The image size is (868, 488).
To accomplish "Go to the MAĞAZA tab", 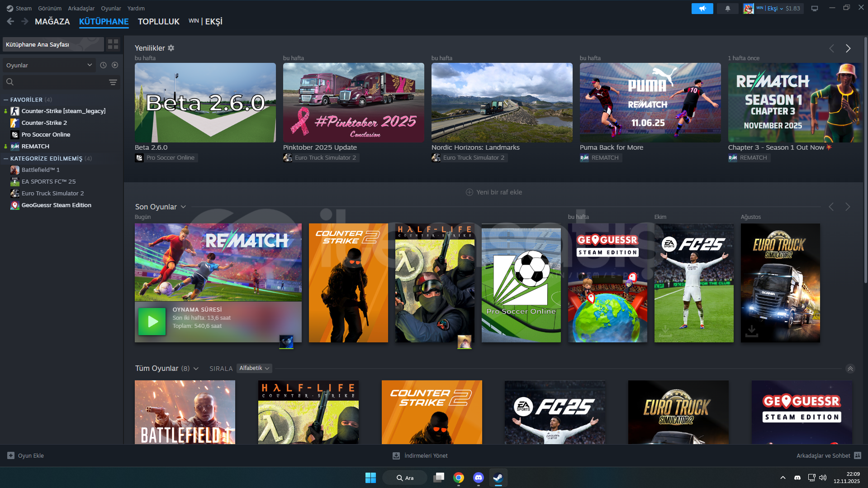I will pos(52,21).
